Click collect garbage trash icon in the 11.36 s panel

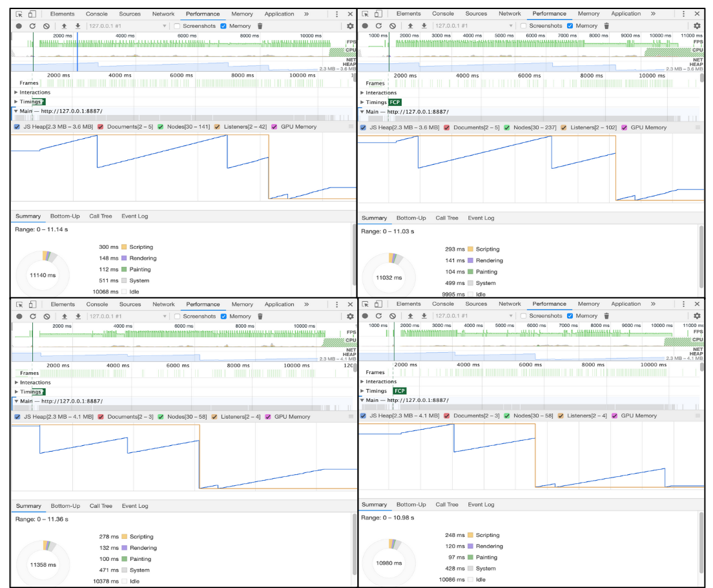(260, 317)
